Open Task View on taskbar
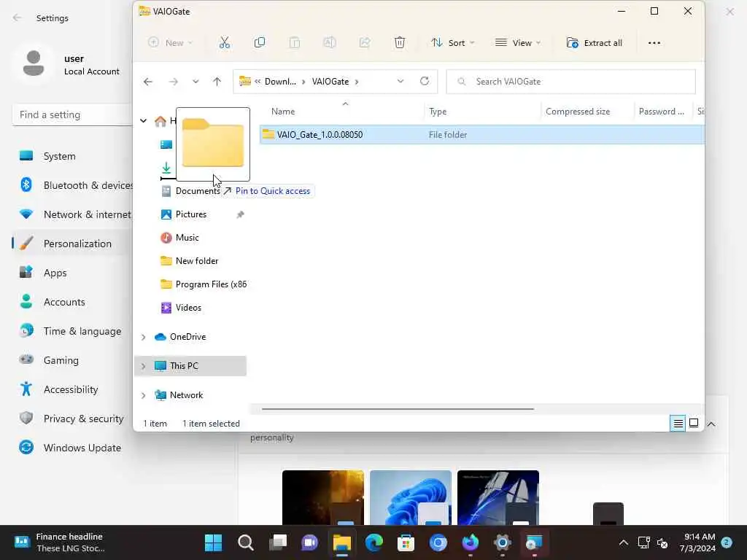Screen dimensions: 747x560 point(278,542)
